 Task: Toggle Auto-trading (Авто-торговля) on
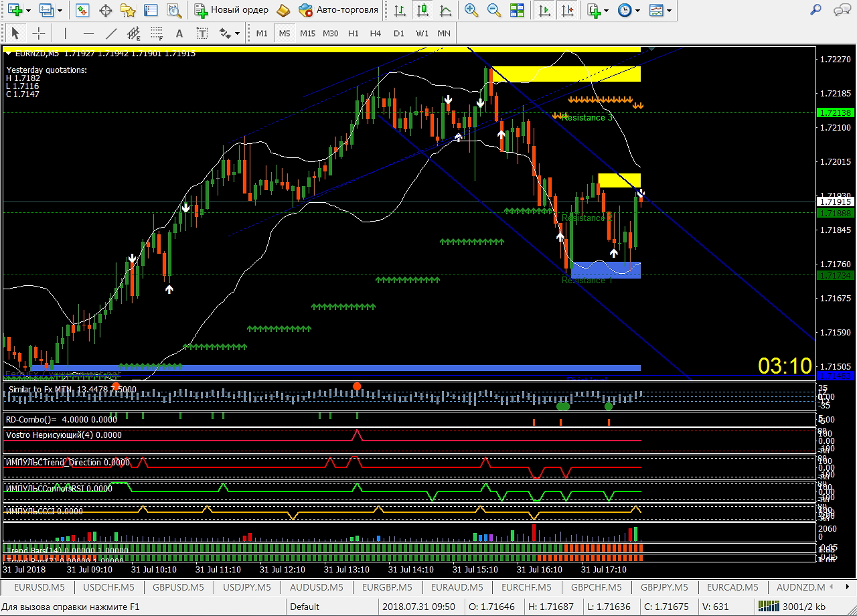[x=339, y=10]
